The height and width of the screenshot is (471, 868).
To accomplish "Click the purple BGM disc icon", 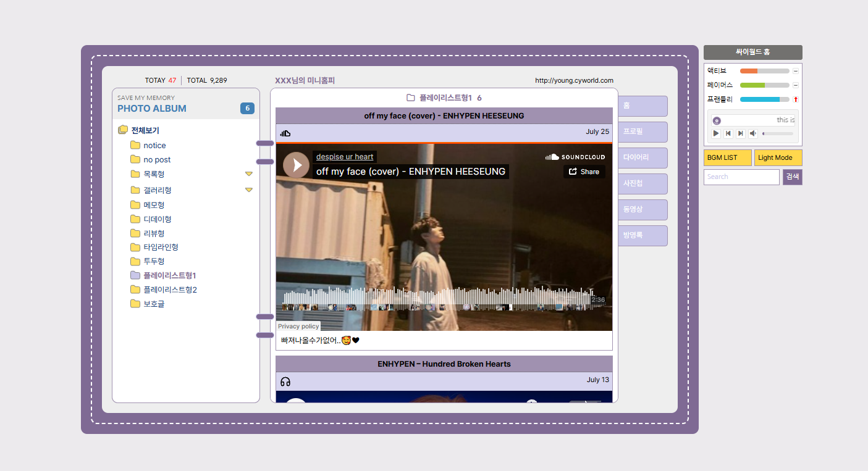I will [717, 120].
